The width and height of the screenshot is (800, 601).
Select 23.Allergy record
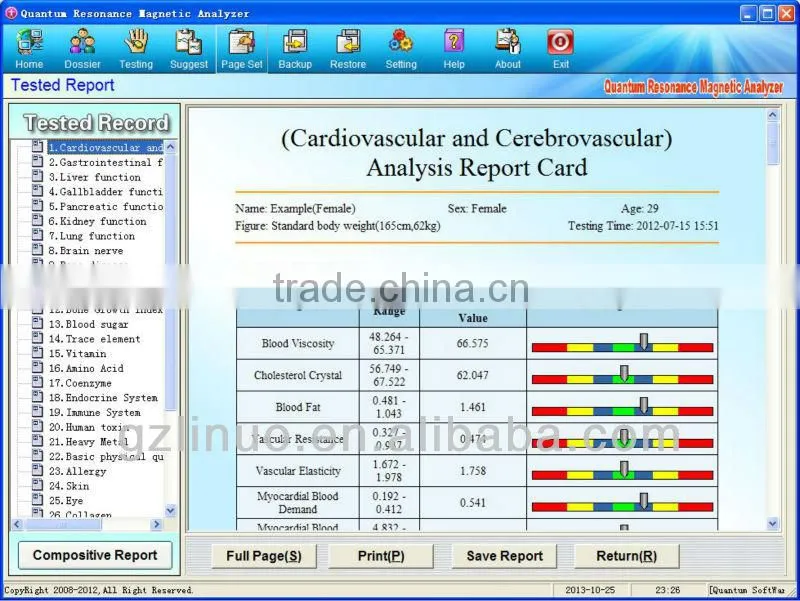point(77,472)
